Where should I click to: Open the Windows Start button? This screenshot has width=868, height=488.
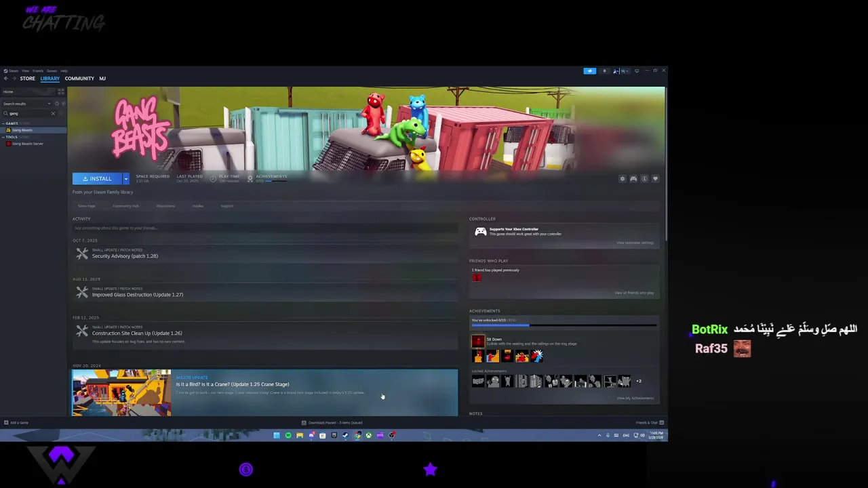tap(277, 436)
